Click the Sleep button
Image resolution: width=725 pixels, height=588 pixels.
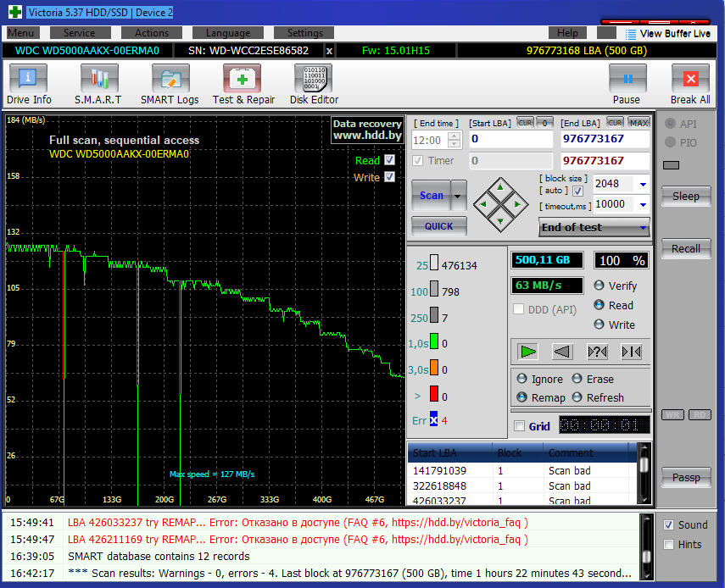coord(686,196)
